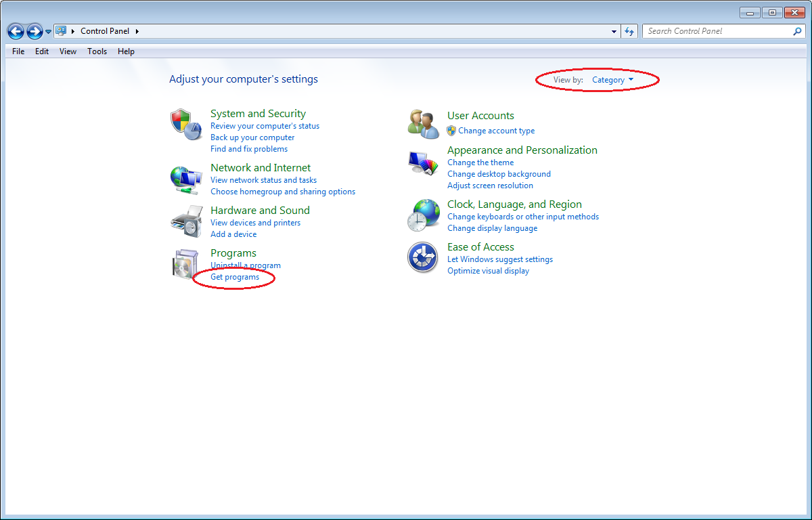Click the refresh button beside address bar
This screenshot has height=520, width=812.
[x=630, y=31]
